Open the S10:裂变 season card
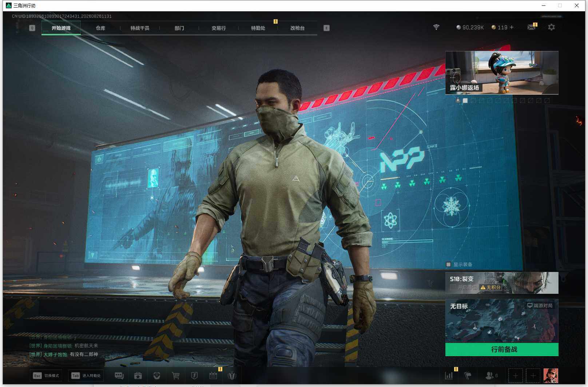This screenshot has height=387, width=588. point(502,283)
